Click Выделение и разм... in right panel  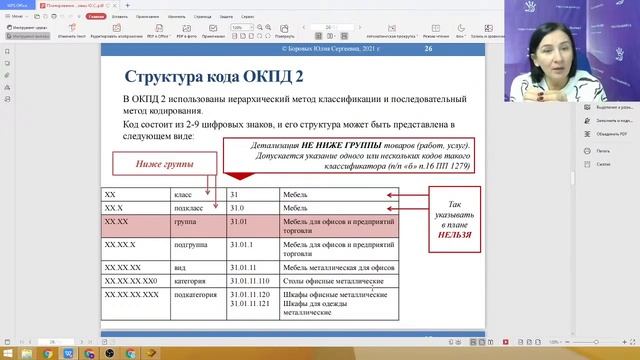point(608,107)
